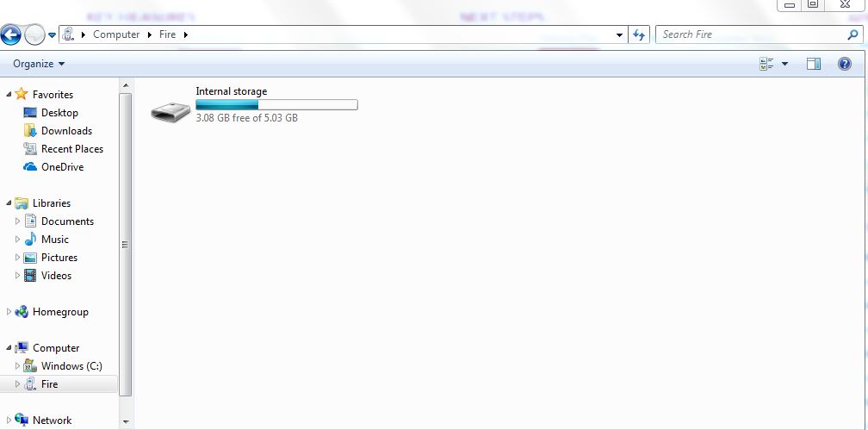Click the device icon in address bar
868x430 pixels.
[68, 34]
